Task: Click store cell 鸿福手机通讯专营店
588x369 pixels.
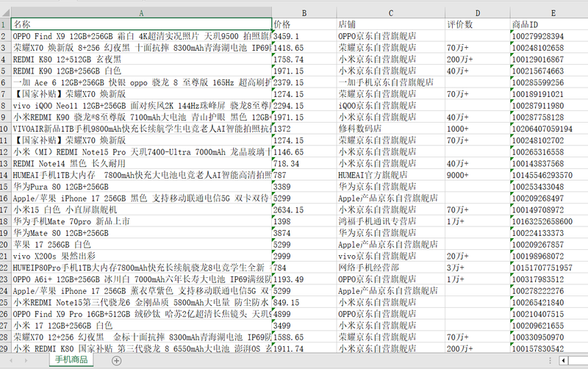Action: [391, 221]
